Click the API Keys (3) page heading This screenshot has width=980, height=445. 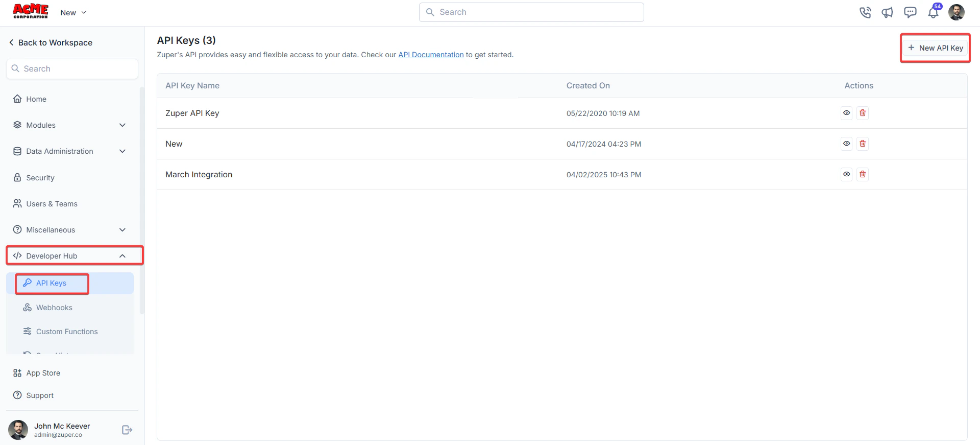(186, 40)
